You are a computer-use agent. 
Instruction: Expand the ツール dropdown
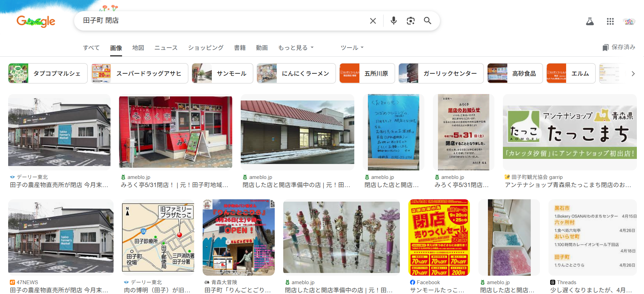click(352, 48)
